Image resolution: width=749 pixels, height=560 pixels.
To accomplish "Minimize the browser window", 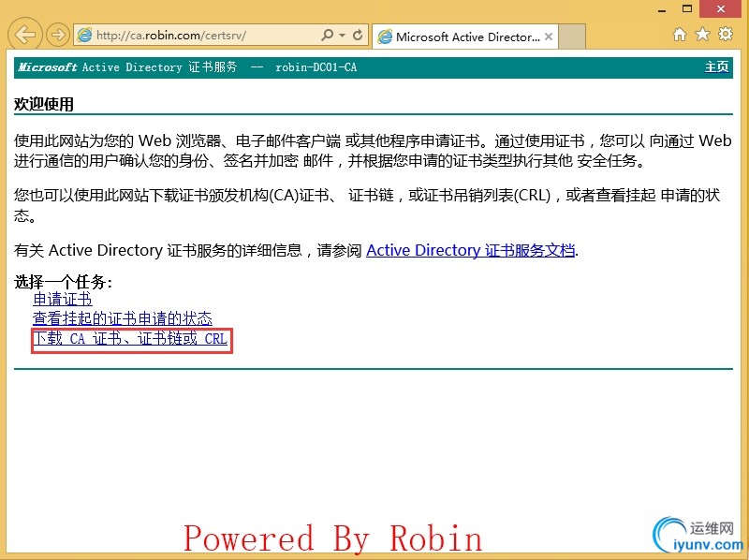I will (662, 9).
